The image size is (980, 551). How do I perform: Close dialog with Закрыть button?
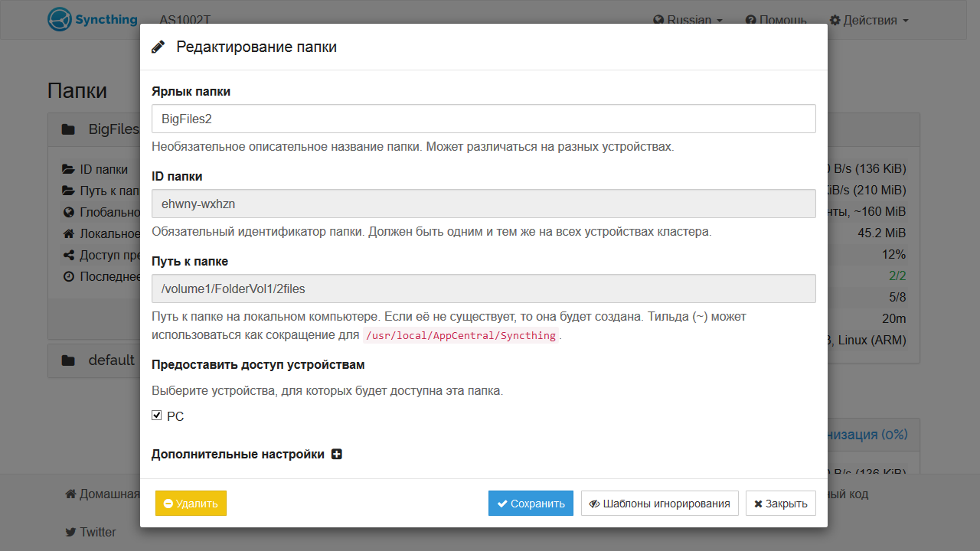pos(780,504)
